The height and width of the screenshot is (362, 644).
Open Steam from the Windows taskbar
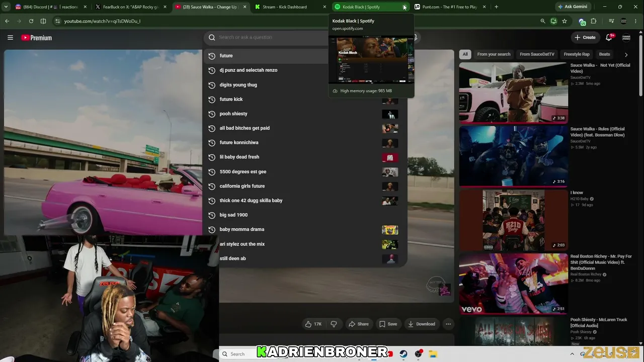[403, 354]
